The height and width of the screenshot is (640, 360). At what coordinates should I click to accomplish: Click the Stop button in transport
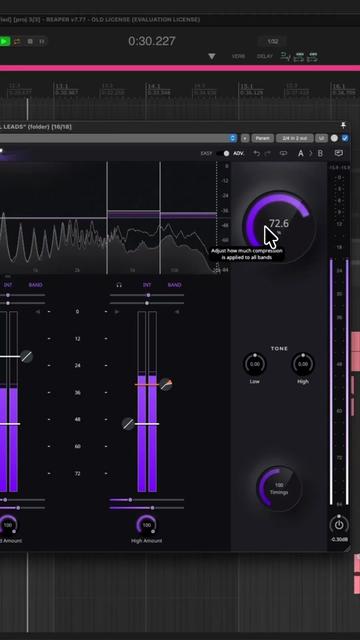tap(30, 41)
